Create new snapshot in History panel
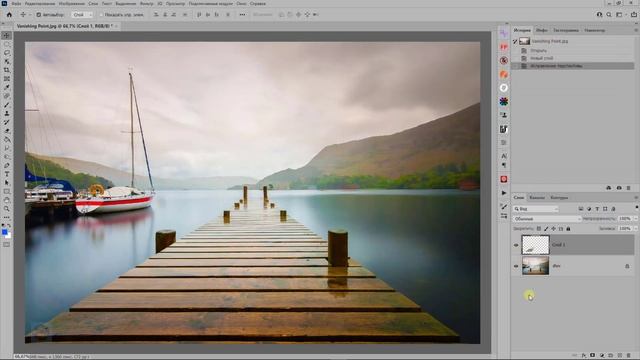The width and height of the screenshot is (640, 360). pyautogui.click(x=619, y=188)
